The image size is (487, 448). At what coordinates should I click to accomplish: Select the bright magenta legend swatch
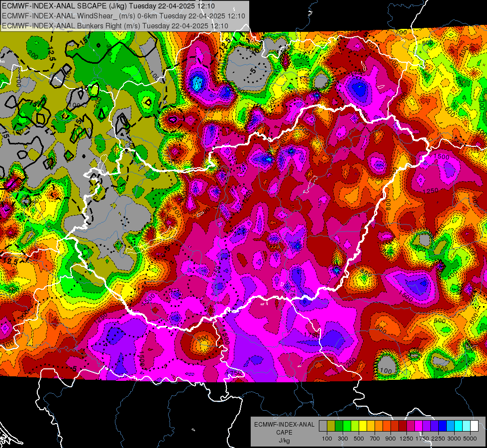coord(418,426)
